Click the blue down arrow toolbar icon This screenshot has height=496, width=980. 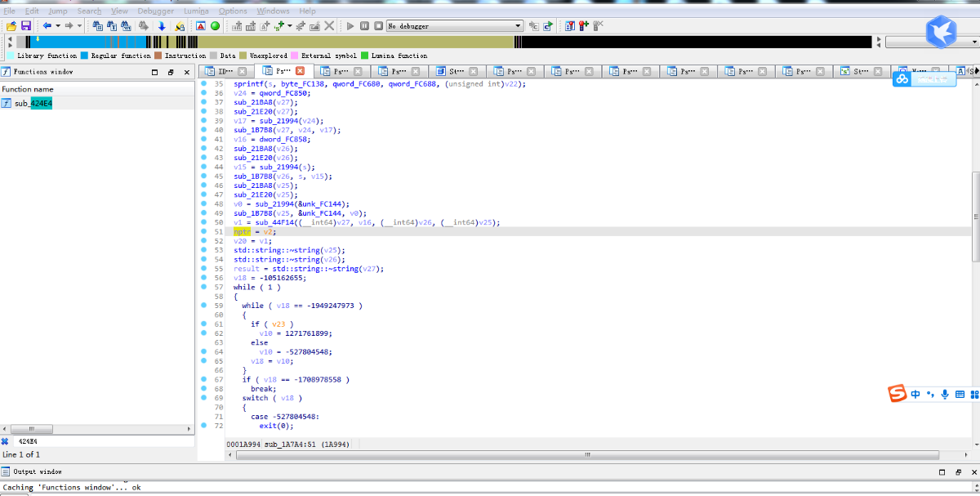[x=162, y=26]
